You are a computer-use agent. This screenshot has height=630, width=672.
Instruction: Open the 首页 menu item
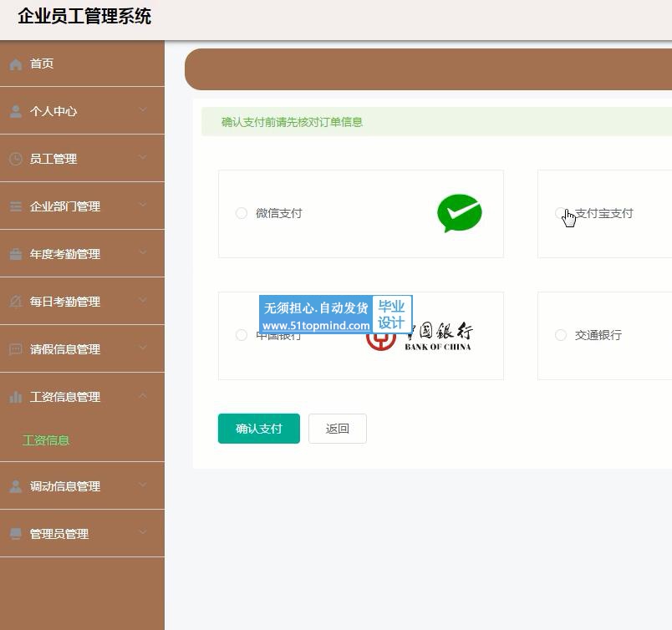coord(82,64)
